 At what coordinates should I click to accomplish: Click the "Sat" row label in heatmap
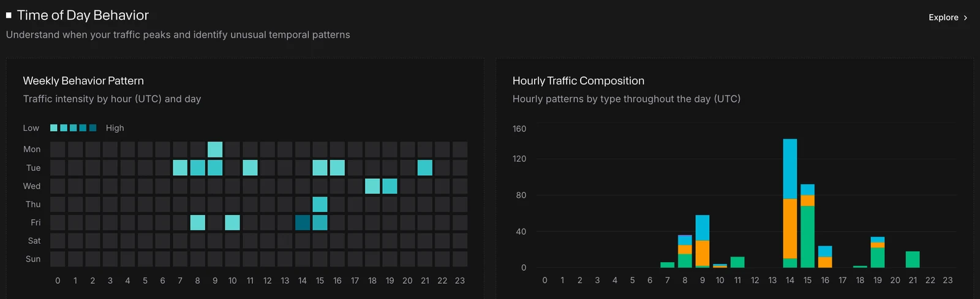click(34, 241)
